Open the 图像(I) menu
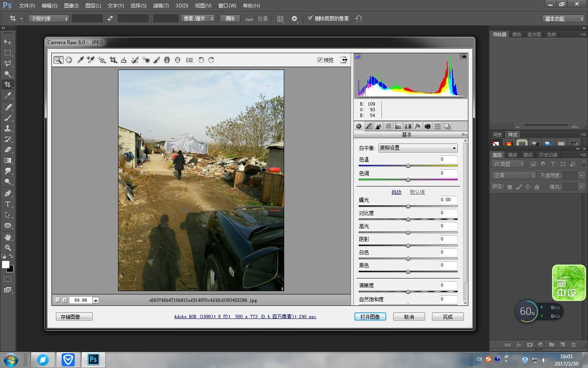Screen dimensions: 588x368 coord(71,6)
